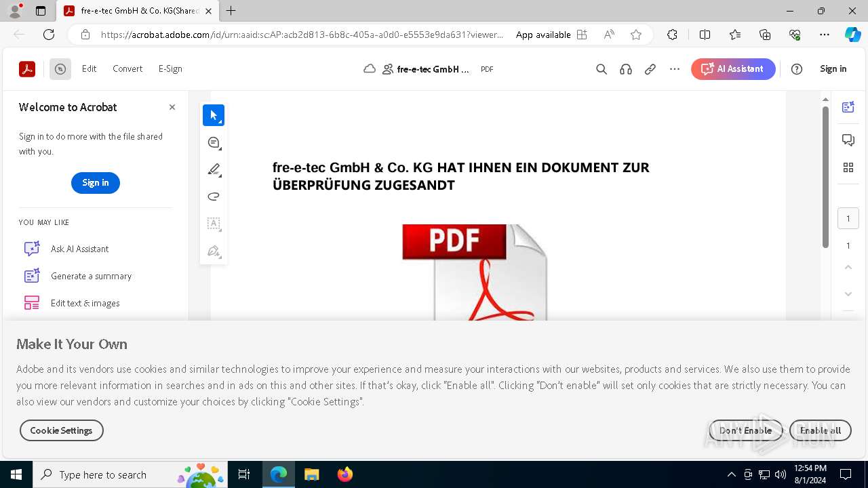Open the more options ellipsis in Acrobat header
Screen dimensions: 868x488
[675, 69]
